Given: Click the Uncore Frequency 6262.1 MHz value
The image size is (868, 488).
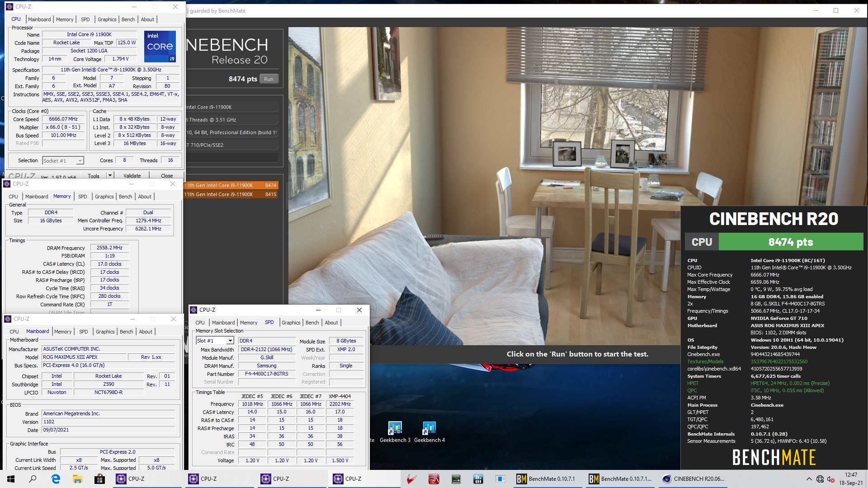Looking at the screenshot, I should 148,229.
